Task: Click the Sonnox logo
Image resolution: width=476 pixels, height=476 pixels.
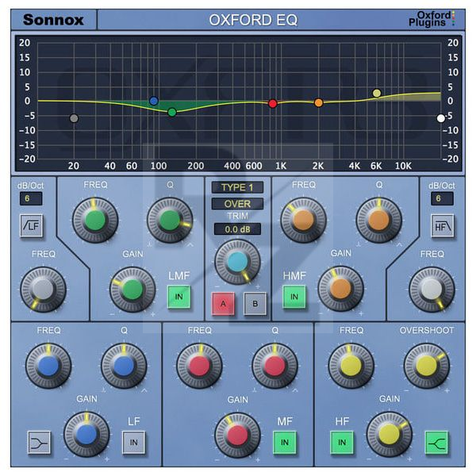Action: tap(53, 20)
